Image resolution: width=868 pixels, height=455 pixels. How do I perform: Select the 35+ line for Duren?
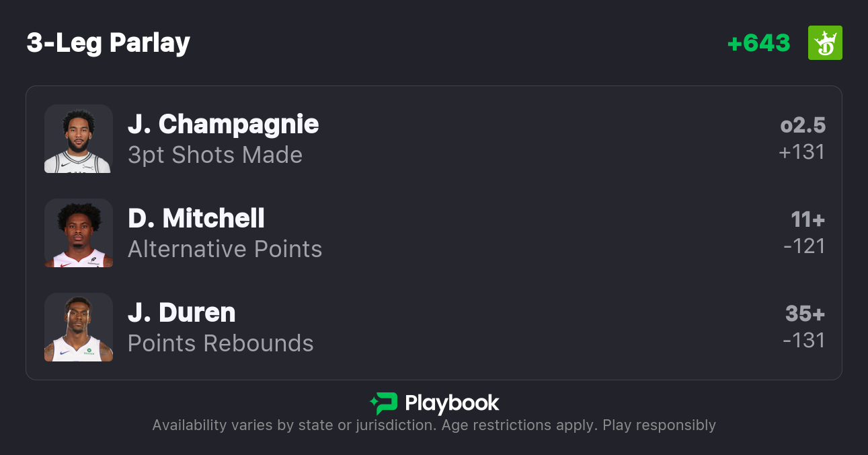coord(805,314)
